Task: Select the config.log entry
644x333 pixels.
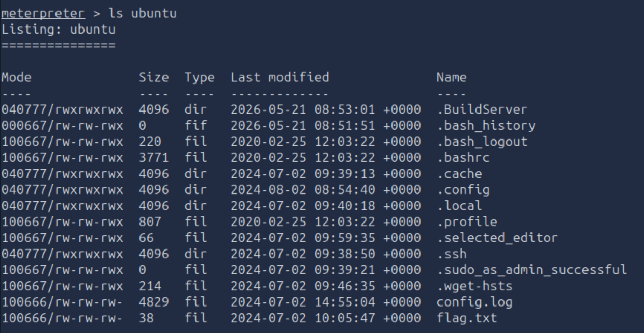Action: 474,302
